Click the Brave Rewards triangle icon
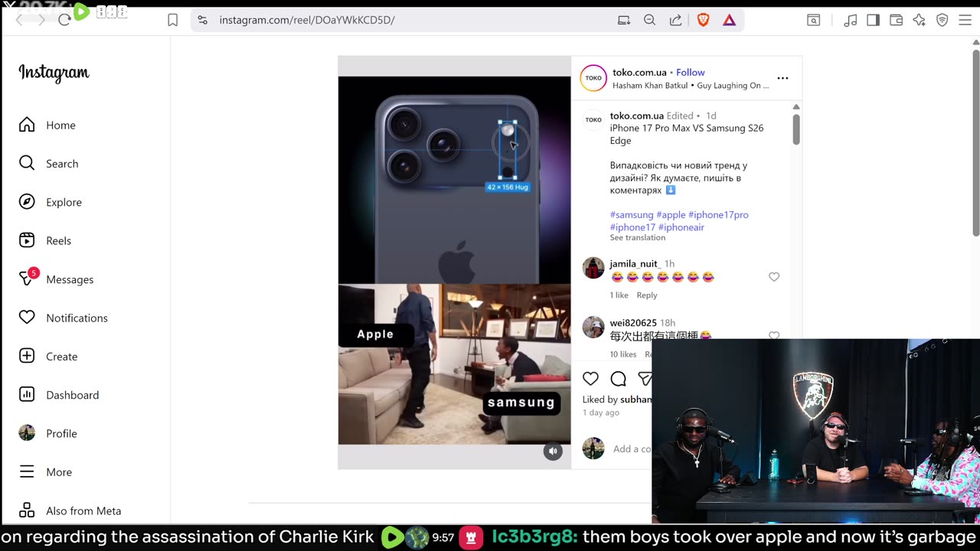This screenshot has height=551, width=980. click(x=729, y=20)
